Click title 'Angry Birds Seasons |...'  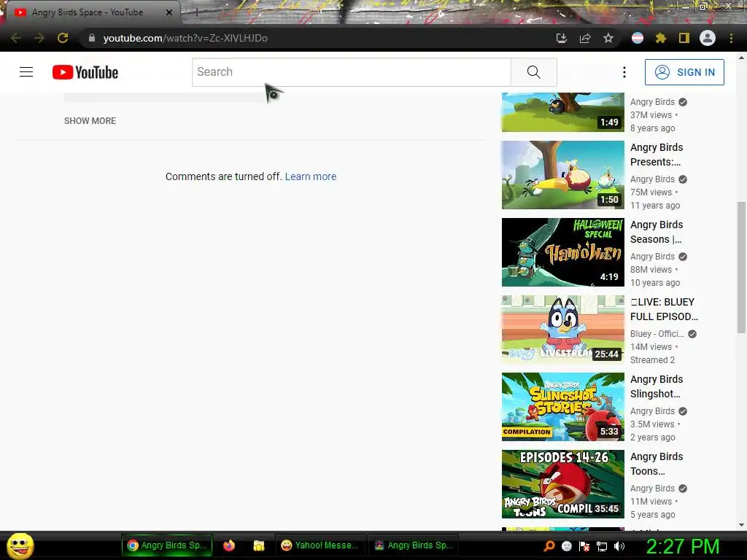click(657, 232)
